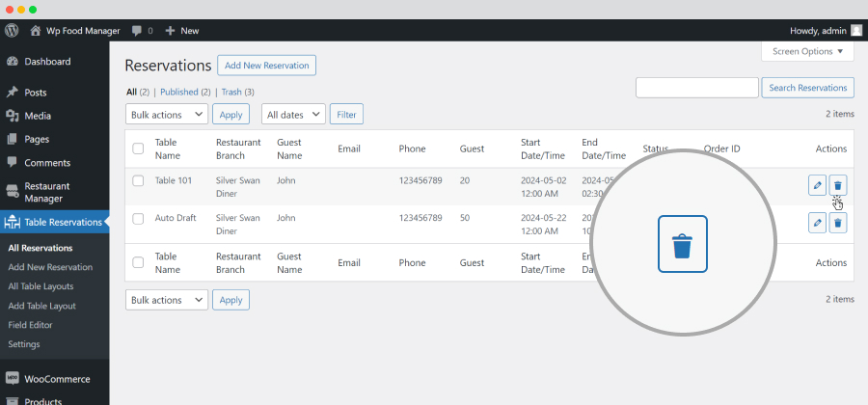Image resolution: width=868 pixels, height=405 pixels.
Task: Open the top Bulk actions dropdown
Action: [167, 114]
